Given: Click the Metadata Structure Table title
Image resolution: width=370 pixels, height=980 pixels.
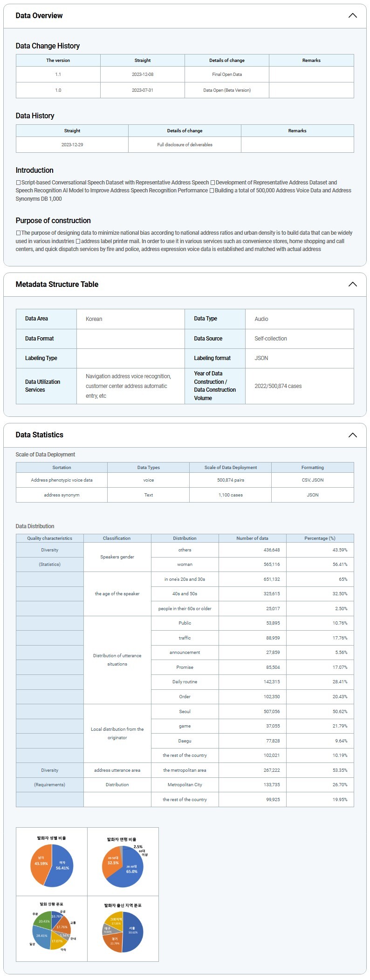Looking at the screenshot, I should (57, 284).
